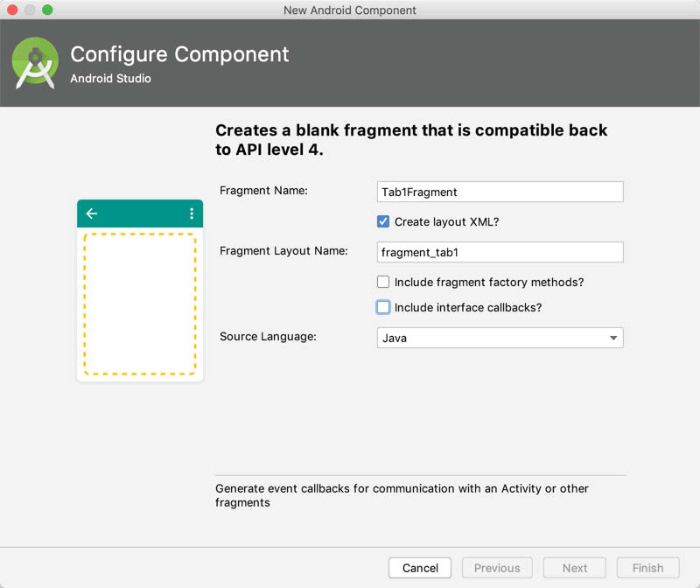Click the Next button
This screenshot has height=588, width=700.
pyautogui.click(x=575, y=568)
